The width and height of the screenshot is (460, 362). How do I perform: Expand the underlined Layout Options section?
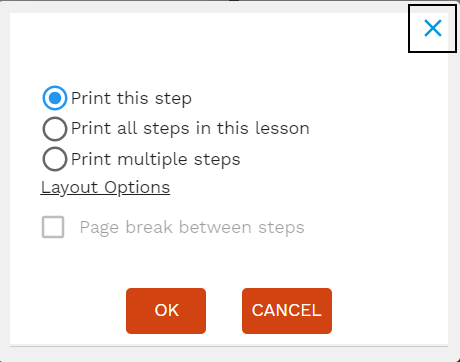[x=105, y=188]
